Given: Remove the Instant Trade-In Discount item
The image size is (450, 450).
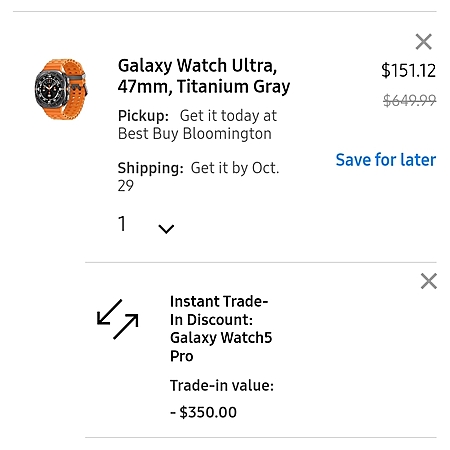Looking at the screenshot, I should 429,281.
